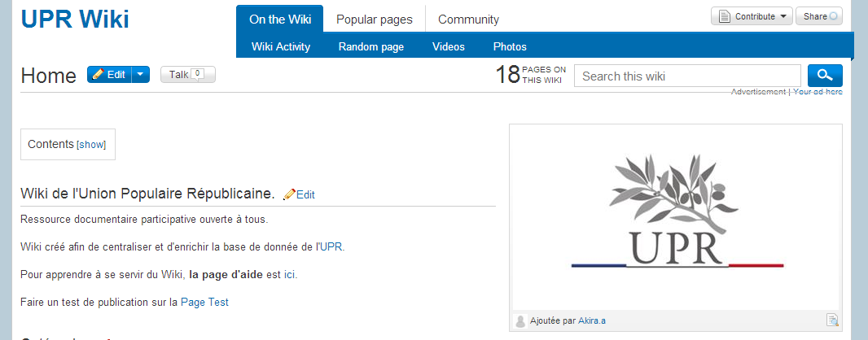Expand the Edit dropdown arrow
The height and width of the screenshot is (340, 868).
coord(141,75)
